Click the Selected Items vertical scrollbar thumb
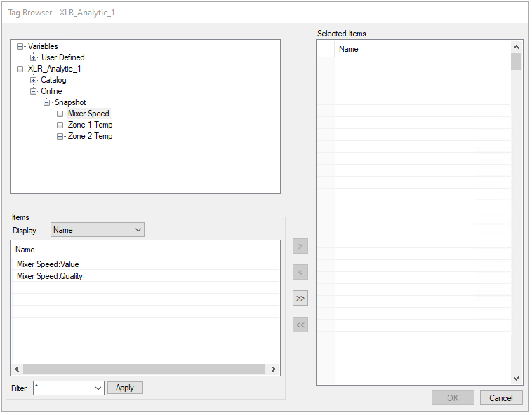 (516, 61)
